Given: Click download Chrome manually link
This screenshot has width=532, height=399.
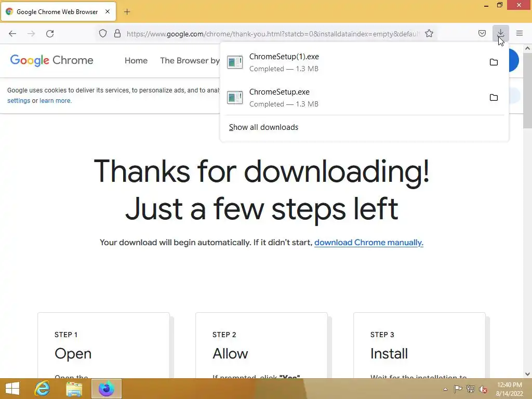Looking at the screenshot, I should click(369, 243).
